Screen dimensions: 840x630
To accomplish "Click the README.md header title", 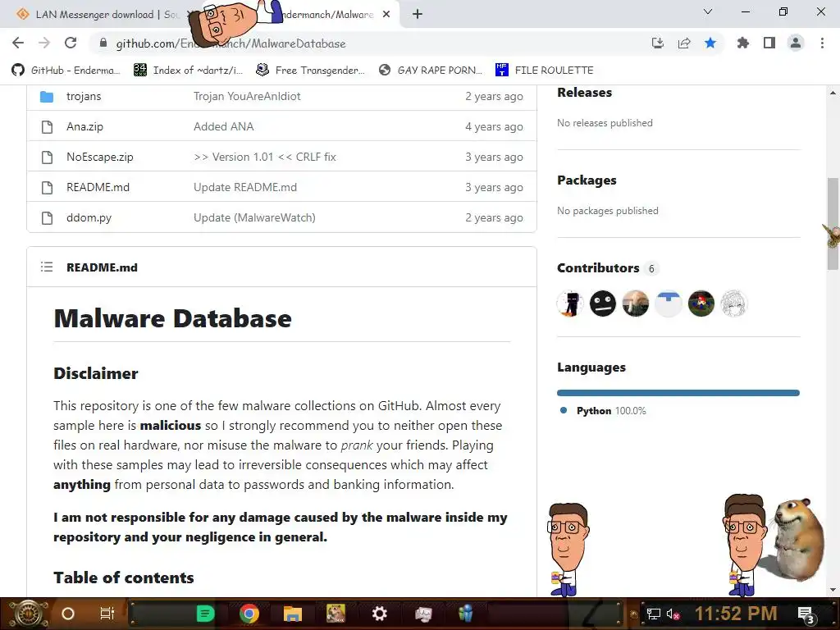I will pos(102,267).
